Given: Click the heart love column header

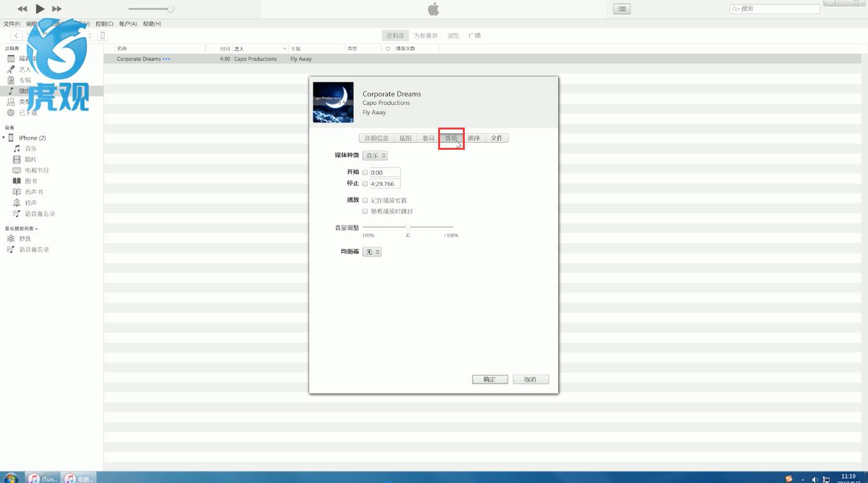Looking at the screenshot, I should (x=388, y=49).
